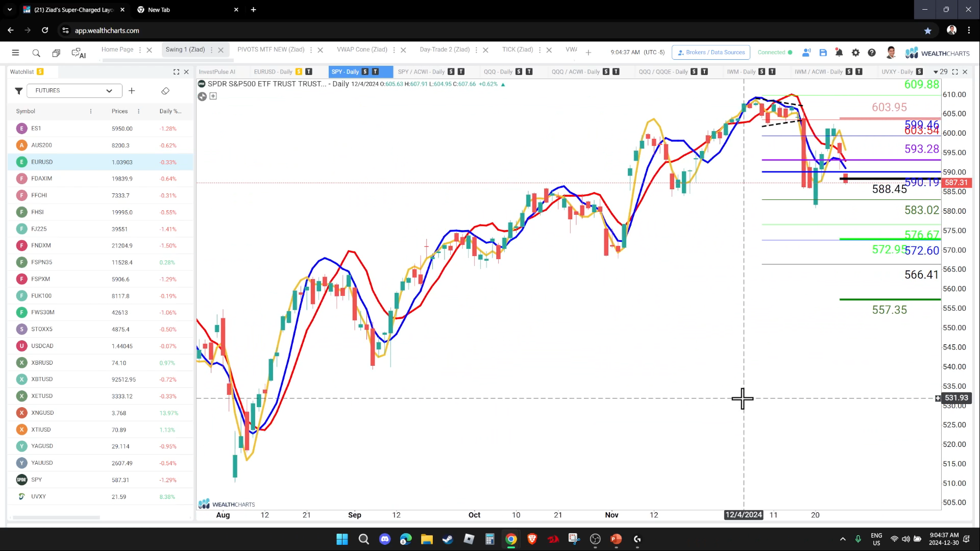Viewport: 980px width, 551px height.
Task: Add a new layout tab with plus
Action: (x=588, y=53)
